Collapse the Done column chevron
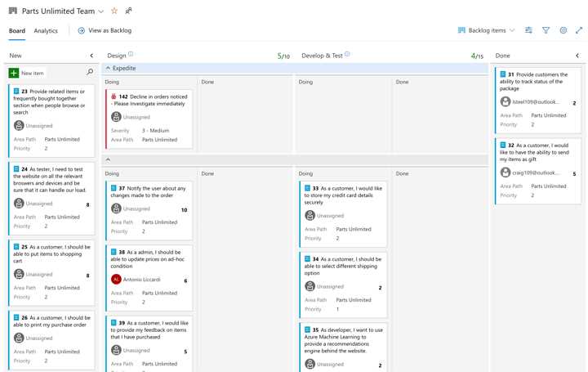Viewport: 588px width, 372px height. click(577, 56)
